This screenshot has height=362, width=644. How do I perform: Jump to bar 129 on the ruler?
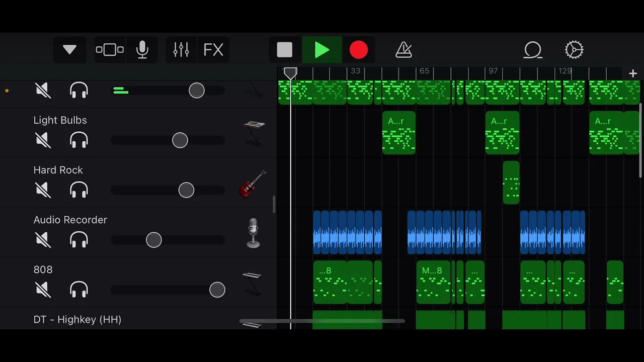[x=565, y=71]
